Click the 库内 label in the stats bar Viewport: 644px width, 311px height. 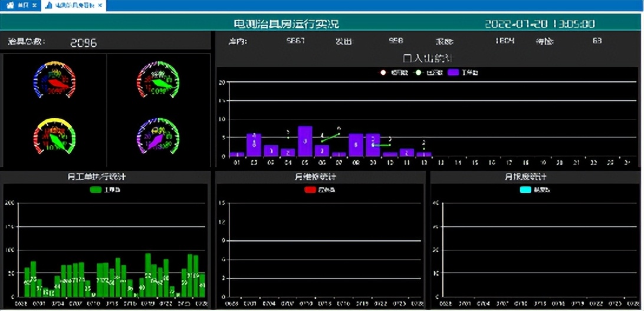(238, 41)
